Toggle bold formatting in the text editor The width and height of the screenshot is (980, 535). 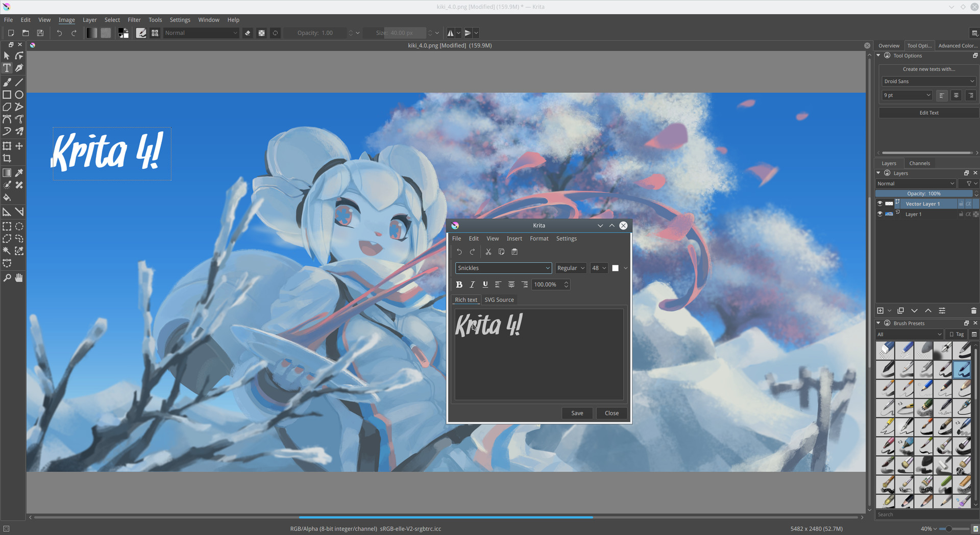(459, 285)
